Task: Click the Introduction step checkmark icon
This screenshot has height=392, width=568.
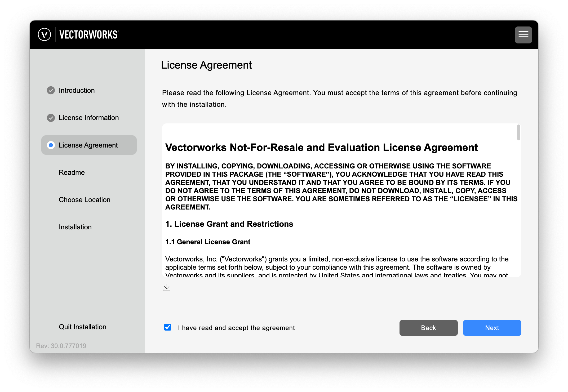Action: coord(51,90)
